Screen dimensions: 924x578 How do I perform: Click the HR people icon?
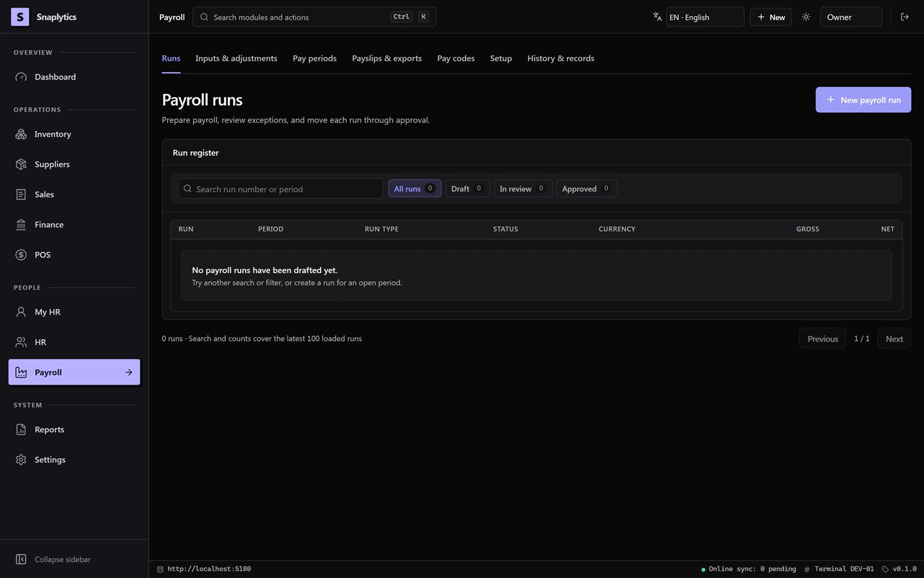(x=21, y=342)
